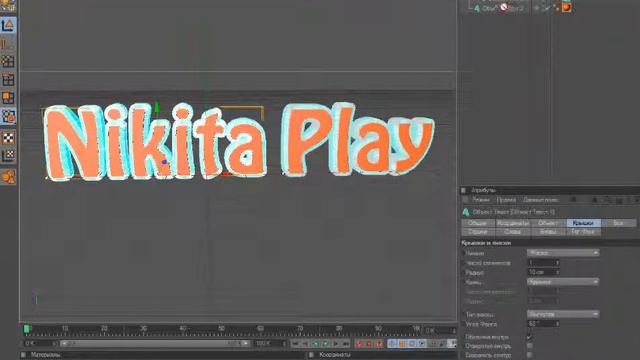The image size is (640, 360).
Task: Enable the Сохранить контур checkbox
Action: [x=529, y=355]
